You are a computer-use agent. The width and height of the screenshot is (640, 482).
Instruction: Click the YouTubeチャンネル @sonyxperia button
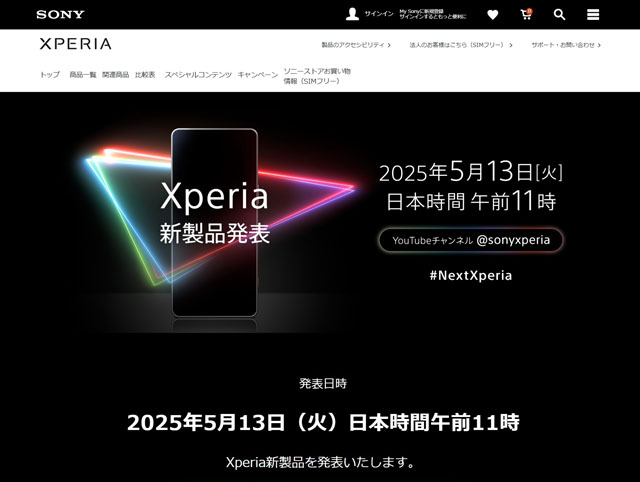[x=471, y=240]
